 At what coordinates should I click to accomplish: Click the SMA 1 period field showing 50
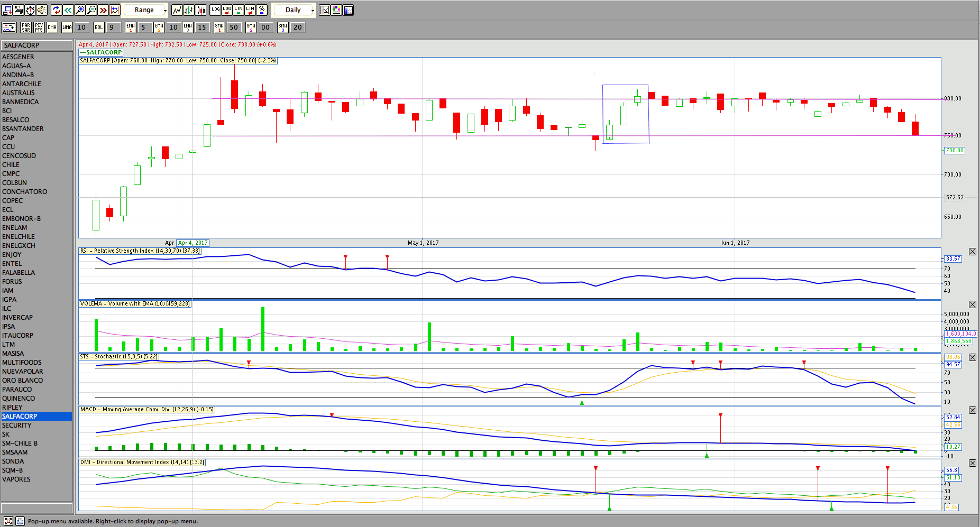pyautogui.click(x=234, y=27)
